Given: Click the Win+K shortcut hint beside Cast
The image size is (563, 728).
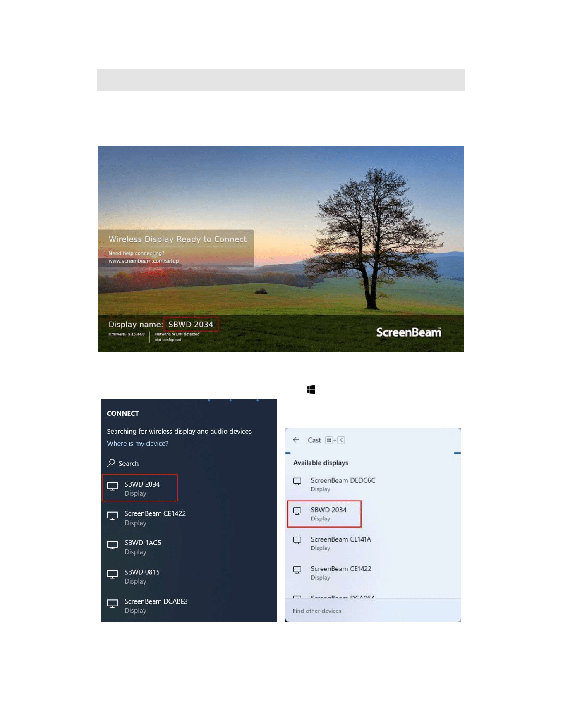Looking at the screenshot, I should tap(335, 440).
